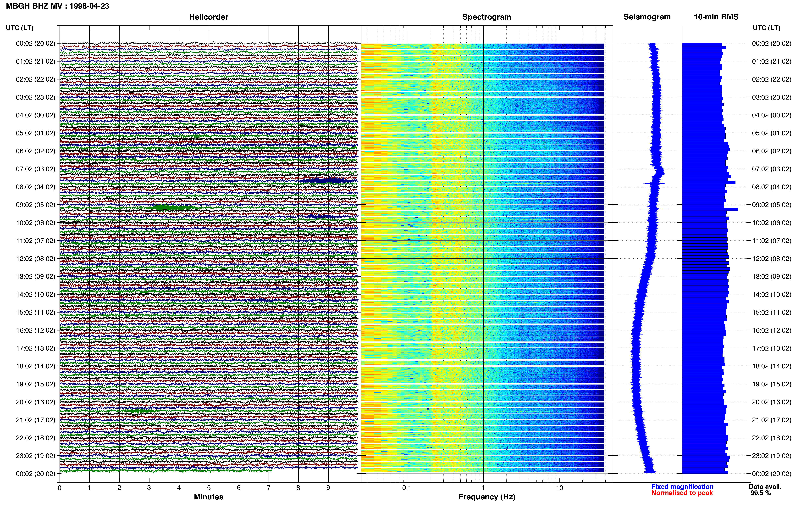Click the '99.5 %' data availability value
This screenshot has width=812, height=508.
[x=761, y=493]
